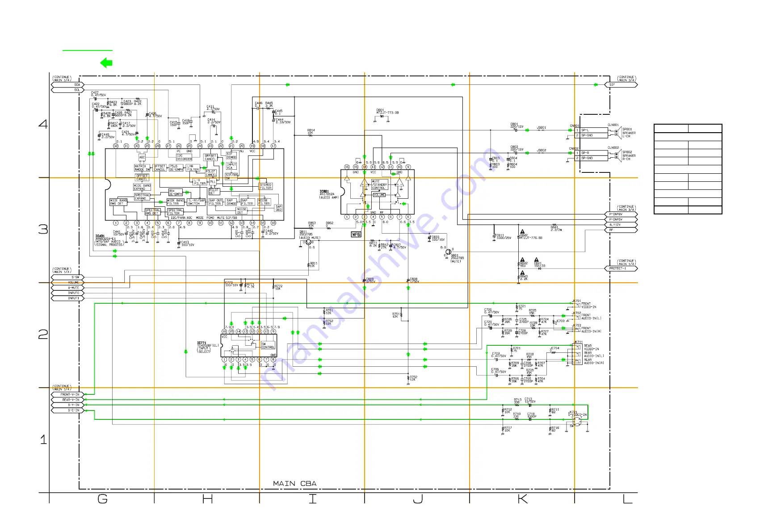Select the S-C-IN connector tag

click(x=68, y=411)
